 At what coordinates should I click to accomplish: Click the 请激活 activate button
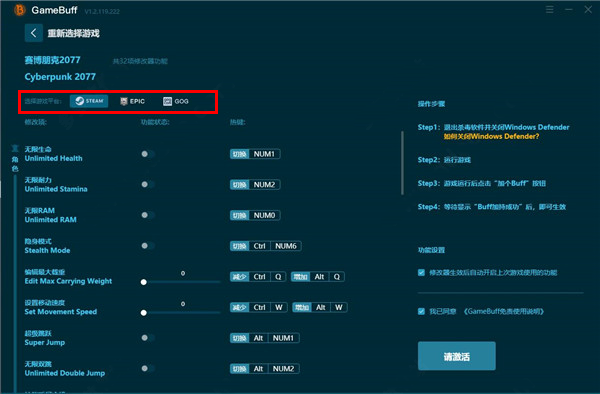457,356
